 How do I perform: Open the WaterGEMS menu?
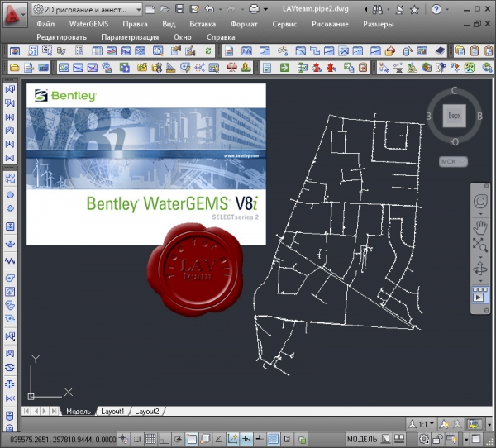pyautogui.click(x=89, y=24)
